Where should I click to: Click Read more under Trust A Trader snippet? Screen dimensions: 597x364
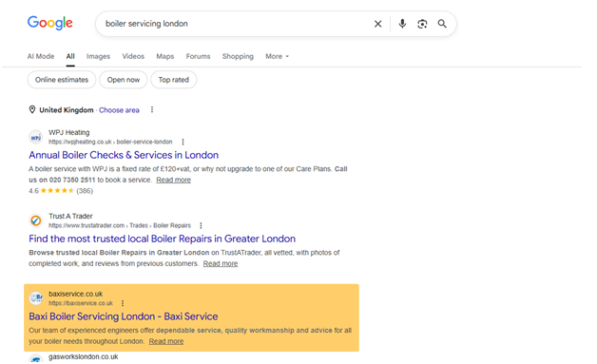click(x=221, y=263)
